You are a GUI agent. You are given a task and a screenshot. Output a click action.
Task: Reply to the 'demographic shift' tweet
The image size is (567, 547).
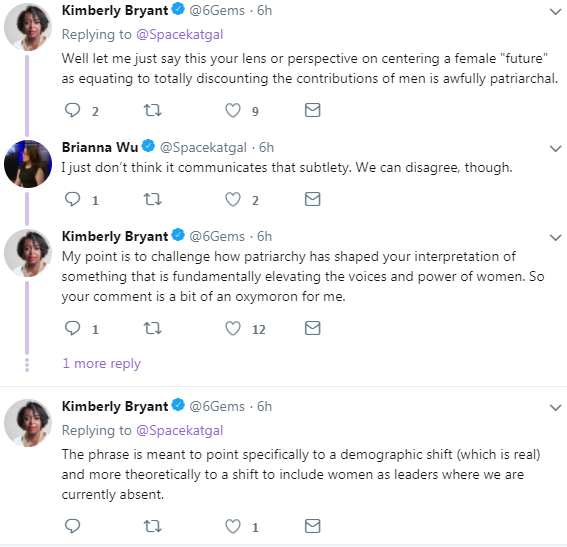(x=72, y=526)
